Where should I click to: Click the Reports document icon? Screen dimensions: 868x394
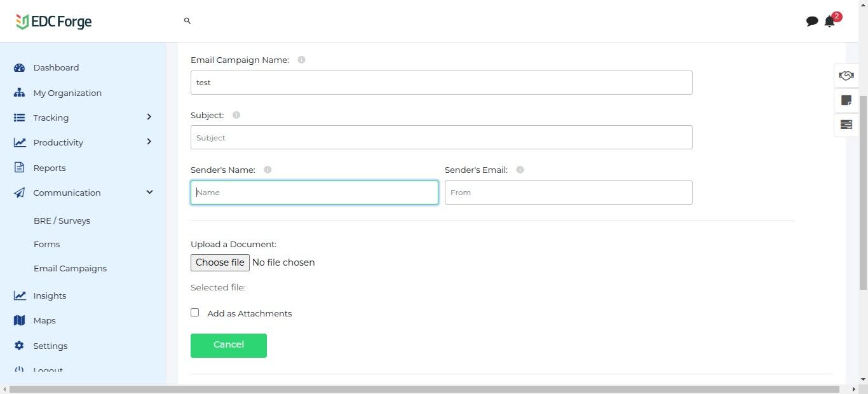[19, 168]
